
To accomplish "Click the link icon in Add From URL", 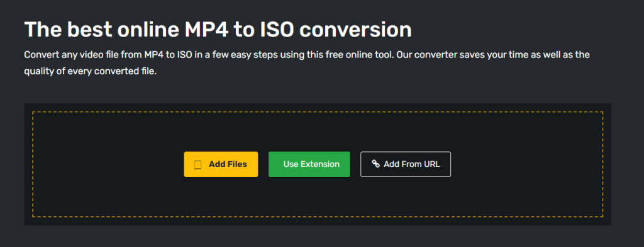I will click(375, 164).
